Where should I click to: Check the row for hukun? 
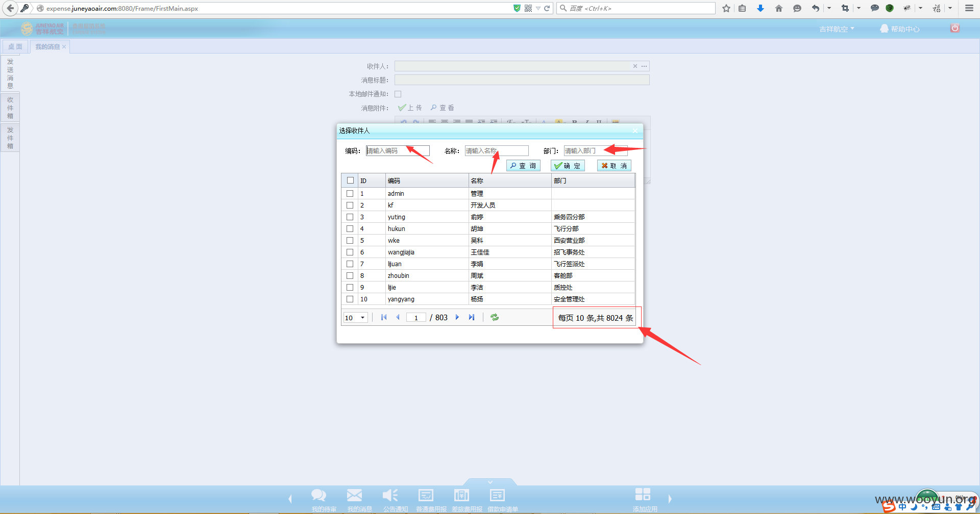tap(350, 229)
